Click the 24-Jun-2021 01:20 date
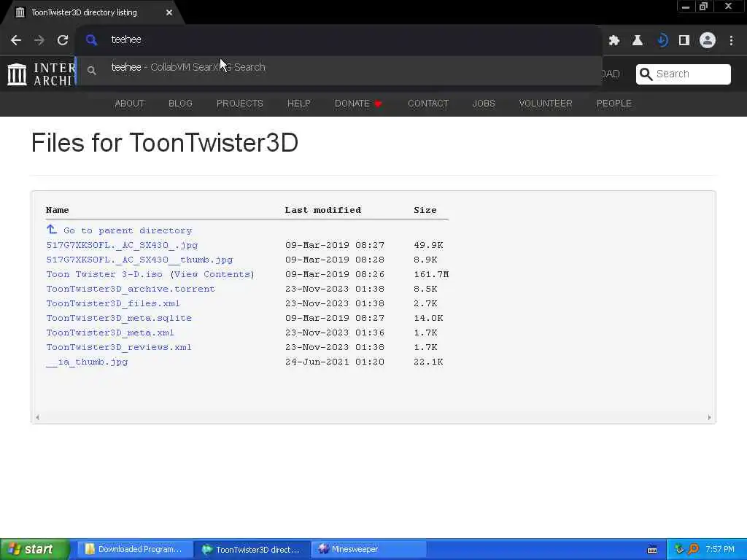The height and width of the screenshot is (560, 747). [334, 362]
